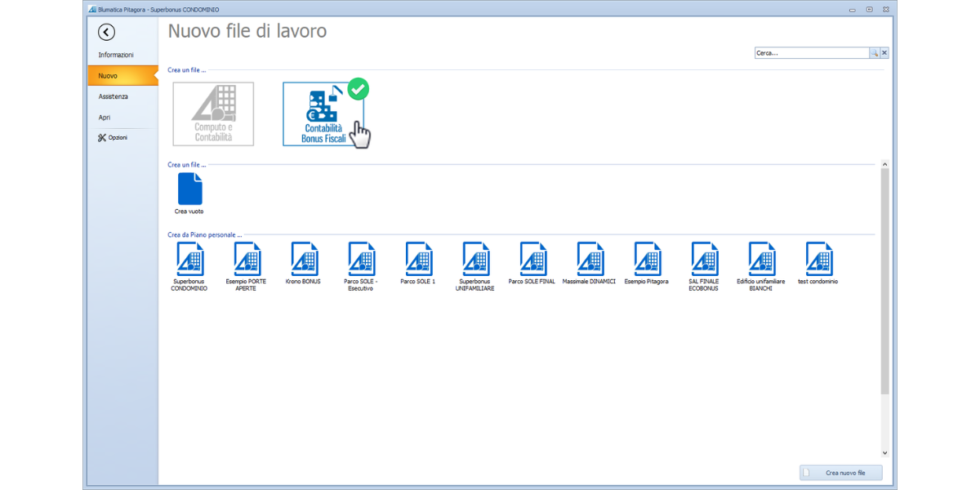Pick the Esempio Pitagora template

coord(646,264)
